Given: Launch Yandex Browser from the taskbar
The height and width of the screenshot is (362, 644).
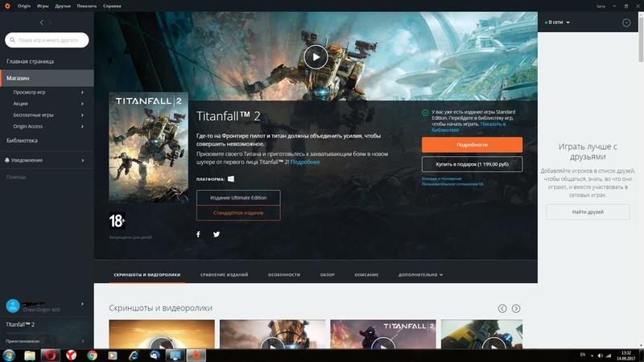Looking at the screenshot, I should 72,356.
